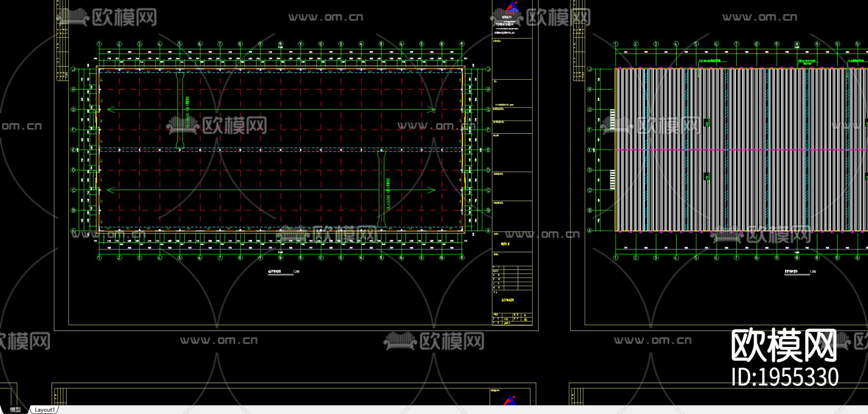Select grid bubble 1 at top-left of left plan

[99, 44]
